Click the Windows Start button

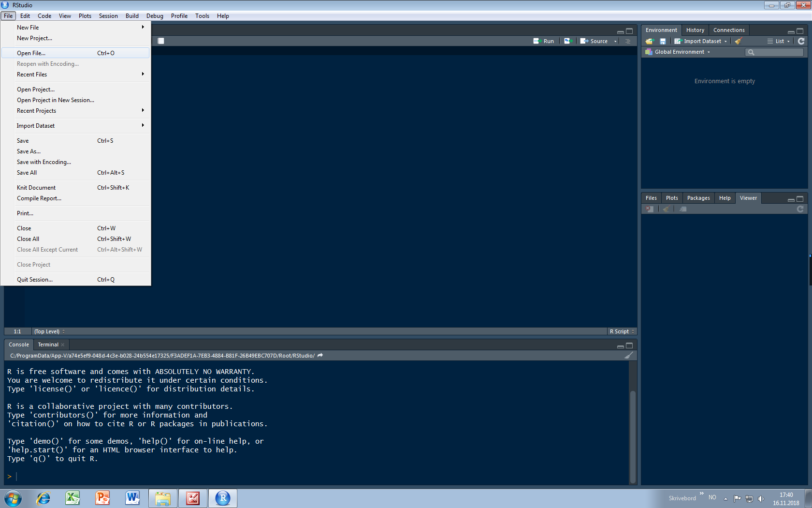tap(13, 498)
